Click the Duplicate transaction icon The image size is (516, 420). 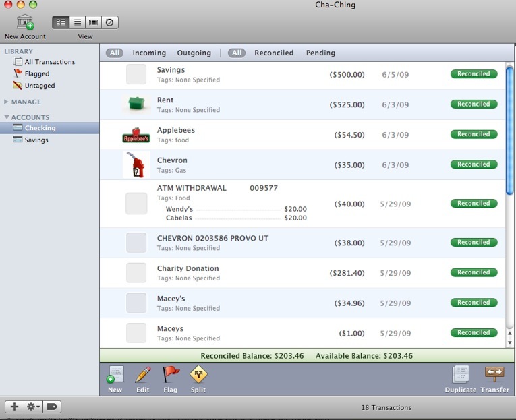click(461, 374)
